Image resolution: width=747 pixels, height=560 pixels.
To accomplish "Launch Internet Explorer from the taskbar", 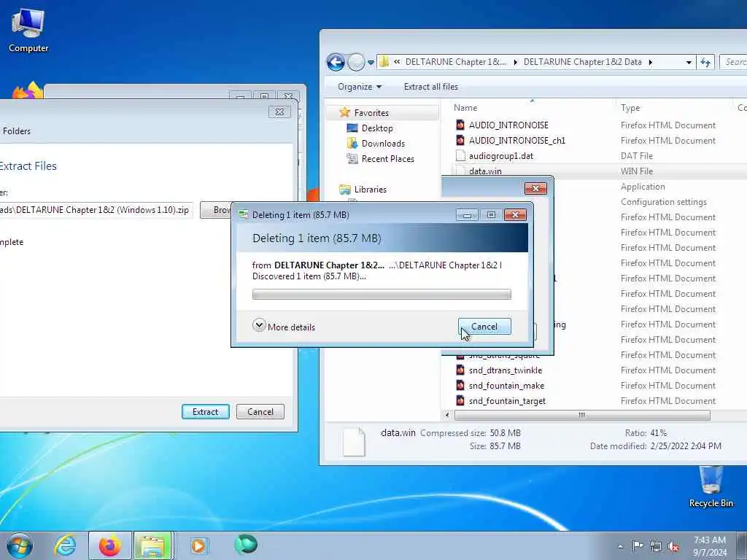I will [x=65, y=545].
